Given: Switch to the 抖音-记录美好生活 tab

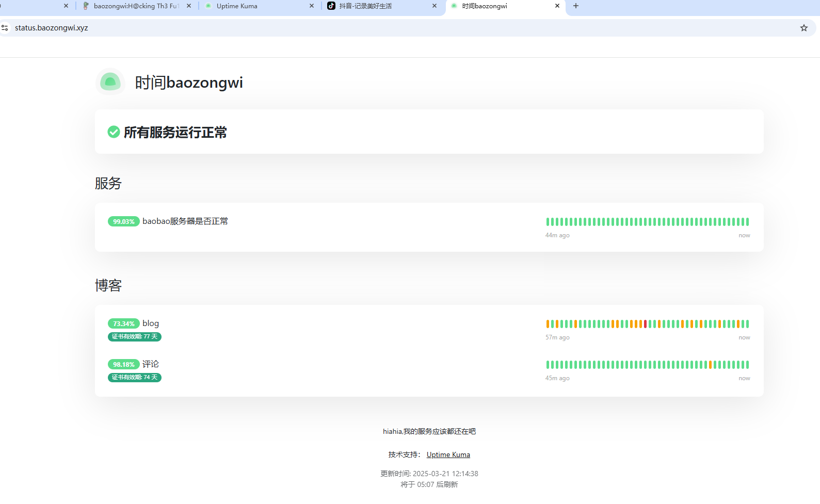Looking at the screenshot, I should [372, 6].
